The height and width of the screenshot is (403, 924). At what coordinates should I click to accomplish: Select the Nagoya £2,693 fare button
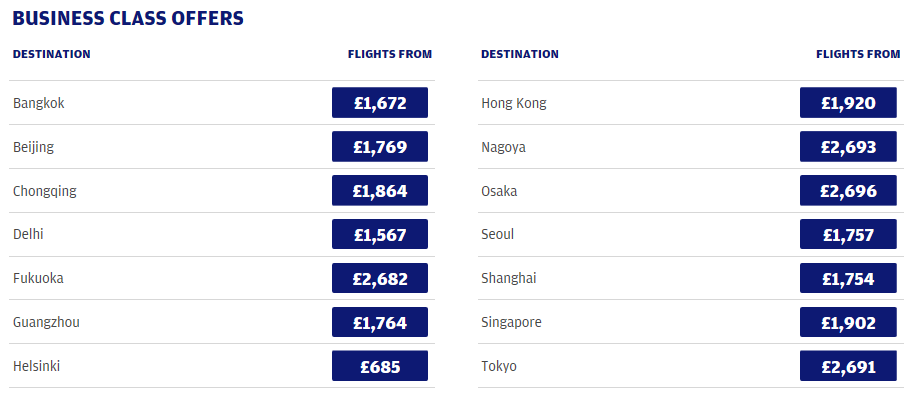(x=848, y=147)
